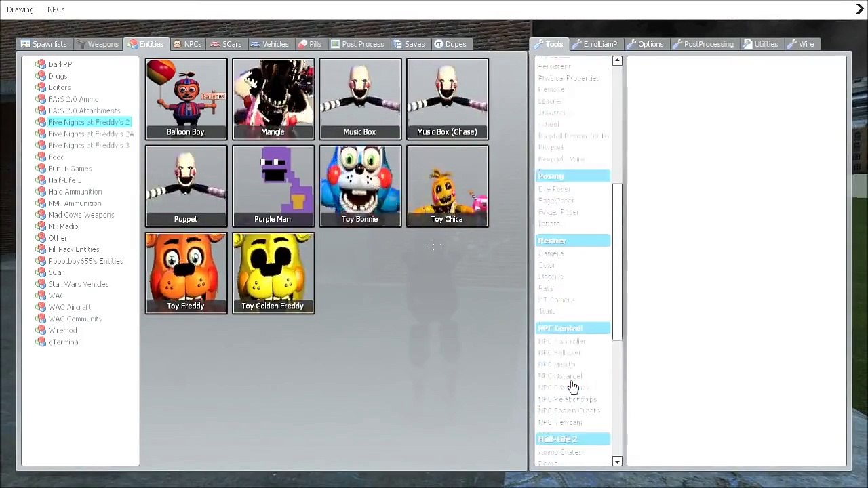This screenshot has height=488, width=868.
Task: Open the Dupes tab
Action: pyautogui.click(x=450, y=44)
